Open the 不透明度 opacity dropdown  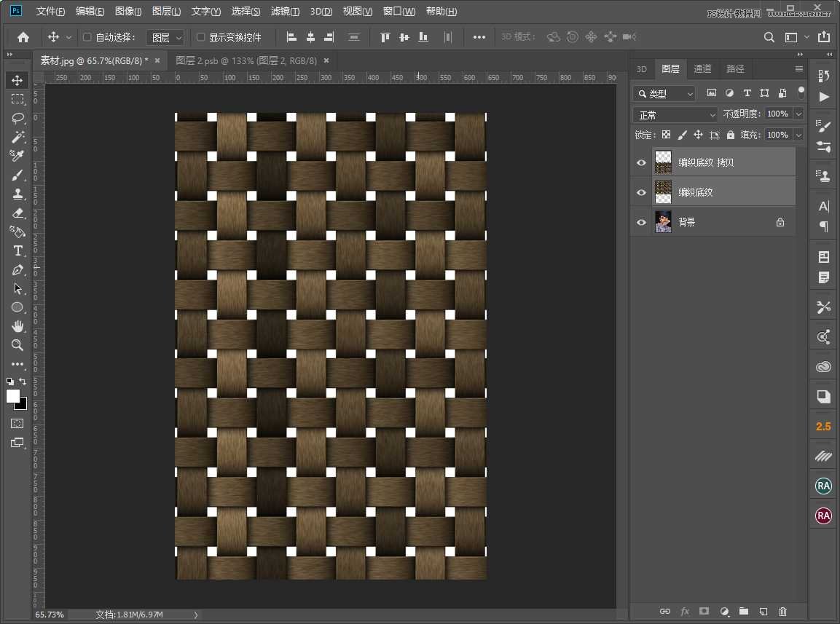click(x=798, y=114)
